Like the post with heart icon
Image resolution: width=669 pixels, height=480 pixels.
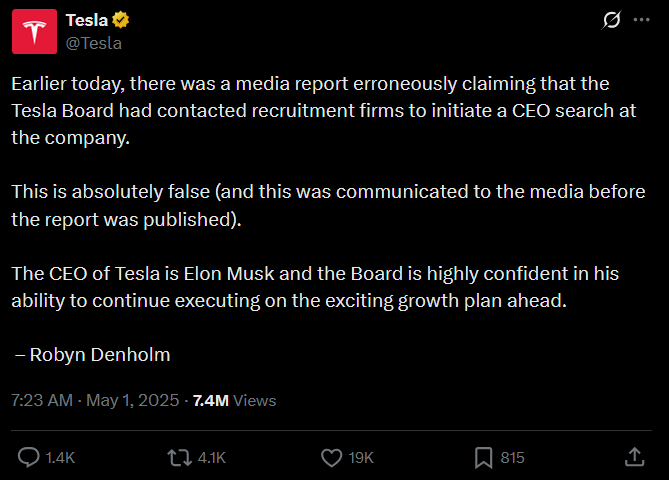[332, 458]
